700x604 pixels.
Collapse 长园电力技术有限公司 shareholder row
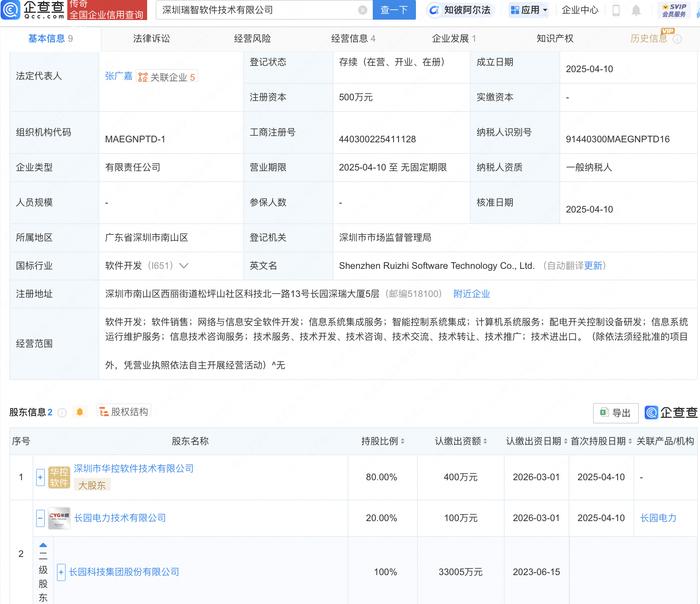40,518
